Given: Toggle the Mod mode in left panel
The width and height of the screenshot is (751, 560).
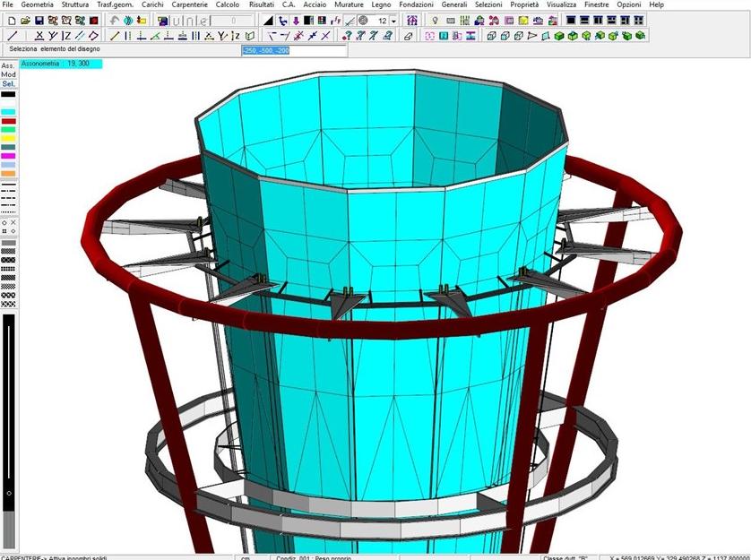Looking at the screenshot, I should 8,74.
